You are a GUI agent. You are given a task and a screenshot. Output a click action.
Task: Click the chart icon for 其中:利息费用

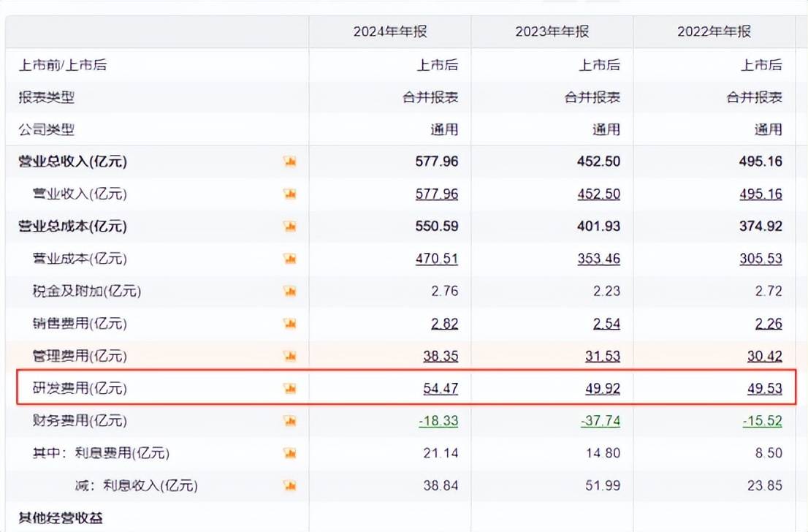tap(290, 453)
